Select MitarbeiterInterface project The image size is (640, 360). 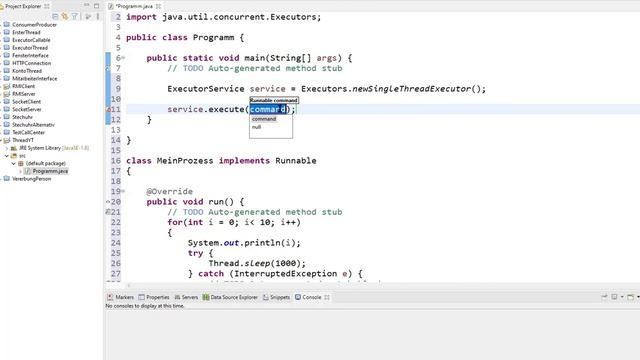[35, 78]
